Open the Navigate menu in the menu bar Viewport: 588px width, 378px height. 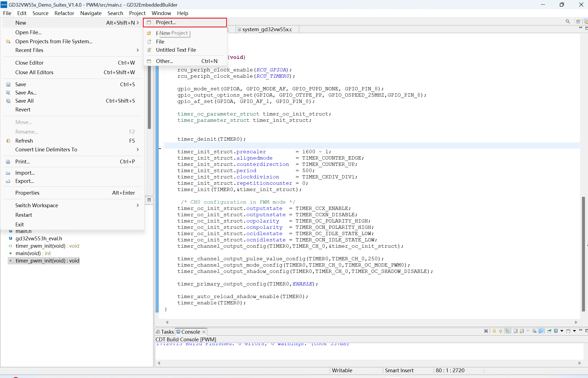pos(91,13)
